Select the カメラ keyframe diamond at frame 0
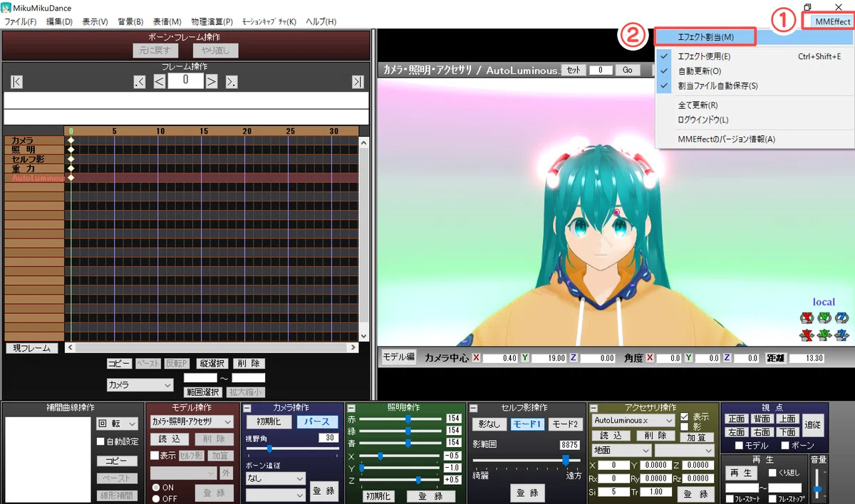The image size is (855, 504). click(x=71, y=141)
